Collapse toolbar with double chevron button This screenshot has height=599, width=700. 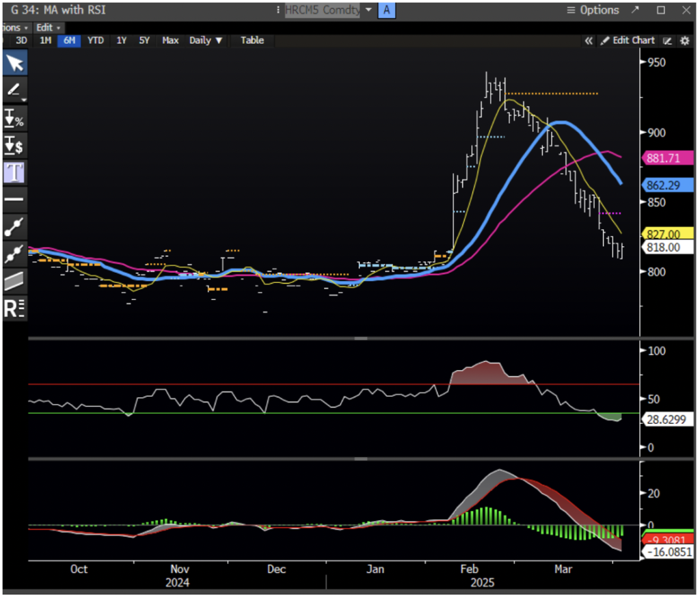click(588, 40)
